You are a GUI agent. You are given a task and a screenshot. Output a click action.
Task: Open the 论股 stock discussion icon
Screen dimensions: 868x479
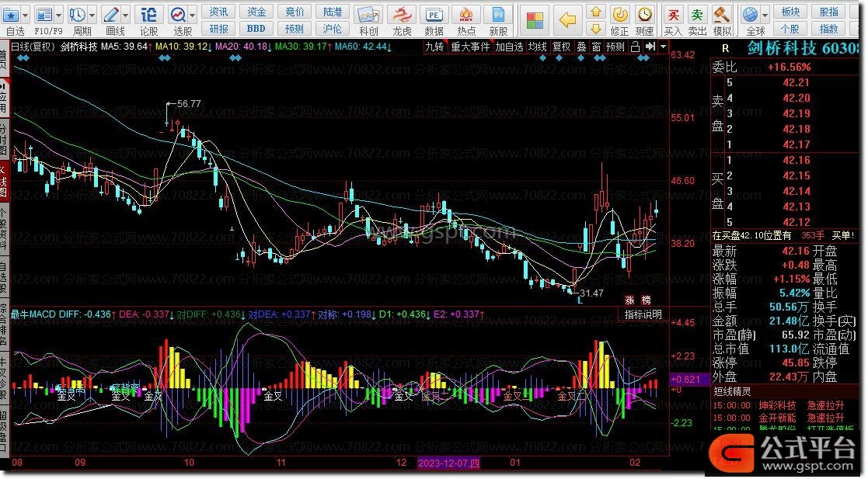coord(148,15)
